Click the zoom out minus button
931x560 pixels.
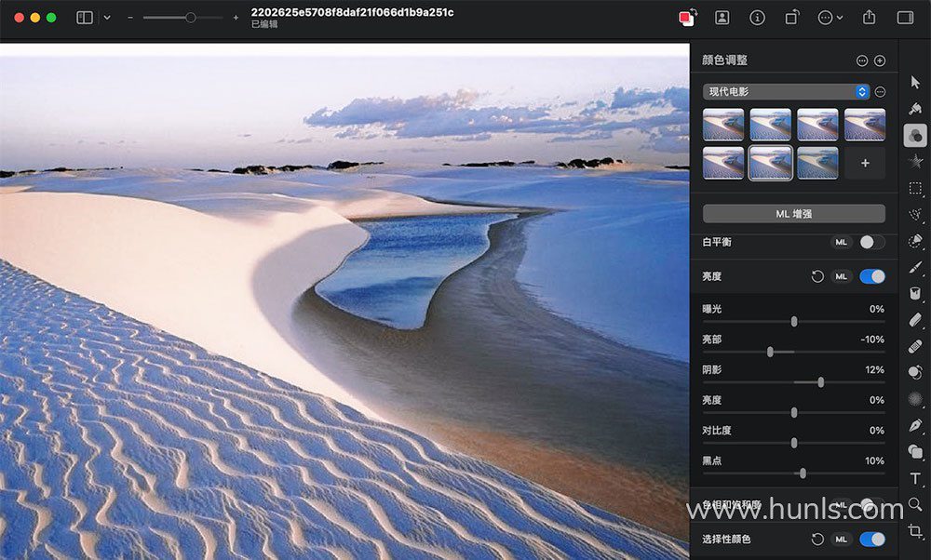point(130,18)
